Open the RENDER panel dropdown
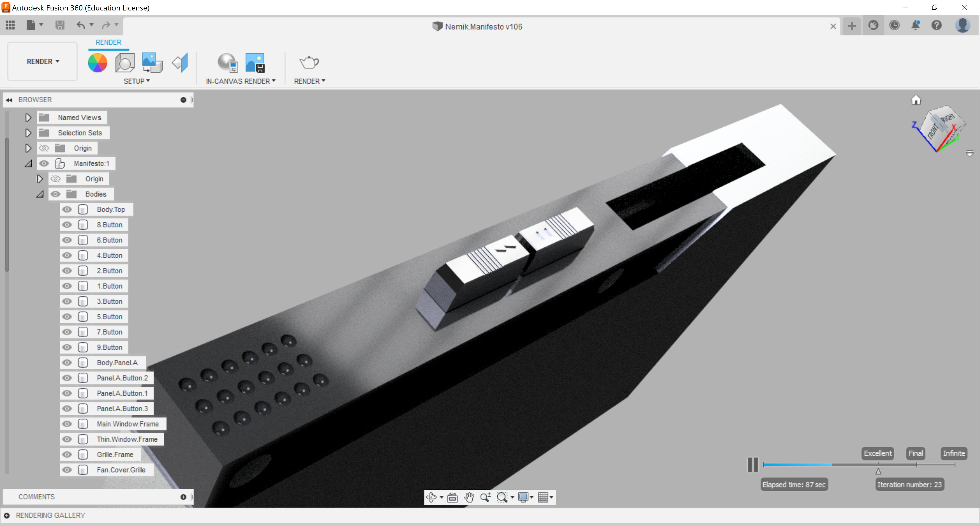This screenshot has height=526, width=980. (x=309, y=81)
